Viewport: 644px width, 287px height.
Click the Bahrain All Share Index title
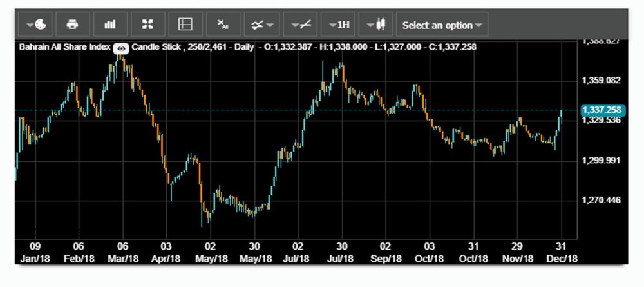click(x=64, y=47)
